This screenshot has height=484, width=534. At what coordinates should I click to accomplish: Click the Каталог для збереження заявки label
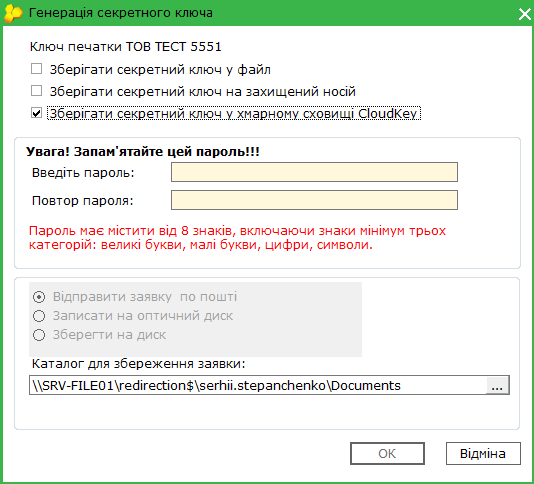pyautogui.click(x=138, y=364)
